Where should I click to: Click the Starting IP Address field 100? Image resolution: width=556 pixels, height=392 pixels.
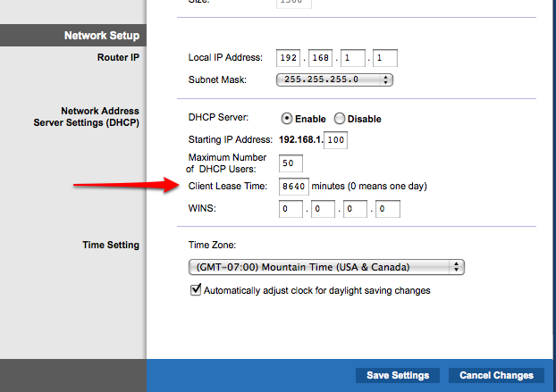point(336,140)
